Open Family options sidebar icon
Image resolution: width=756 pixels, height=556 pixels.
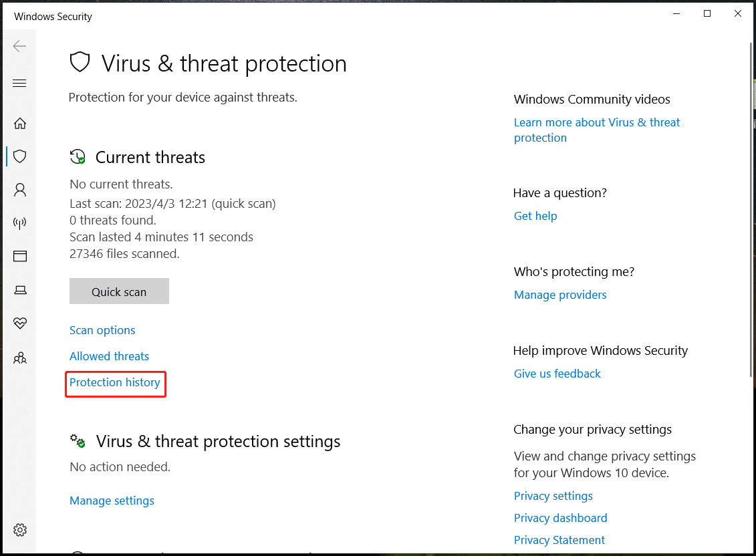coord(20,358)
